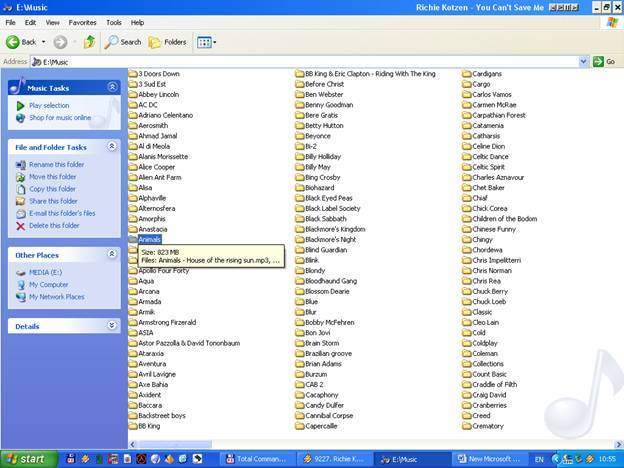Image resolution: width=624 pixels, height=468 pixels.
Task: Select the Coldplay folder icon
Action: 467,342
